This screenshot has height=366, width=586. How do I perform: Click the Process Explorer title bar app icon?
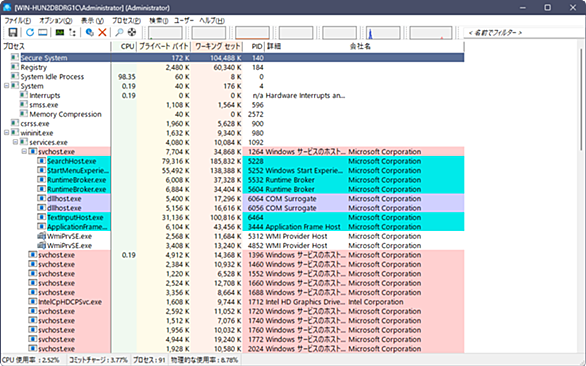tap(7, 7)
